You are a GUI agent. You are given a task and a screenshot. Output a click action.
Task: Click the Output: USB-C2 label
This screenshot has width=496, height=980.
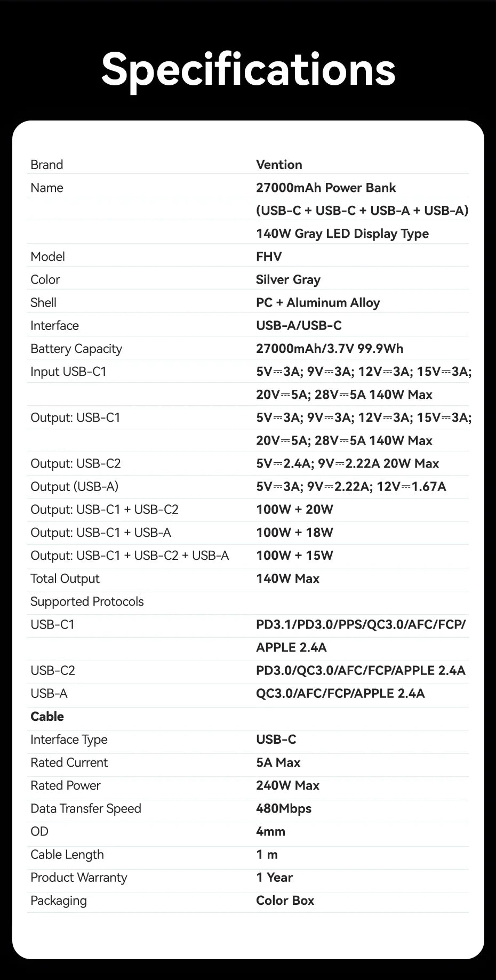(75, 463)
